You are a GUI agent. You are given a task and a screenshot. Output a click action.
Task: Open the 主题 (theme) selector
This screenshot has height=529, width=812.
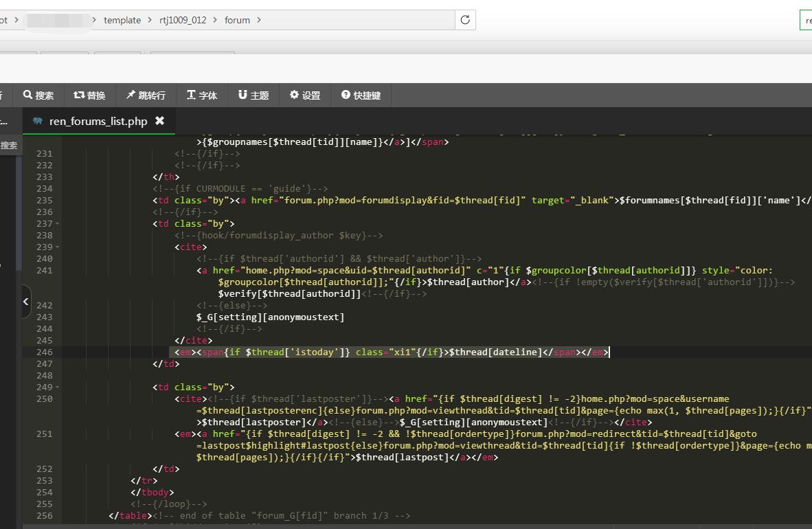click(x=253, y=95)
